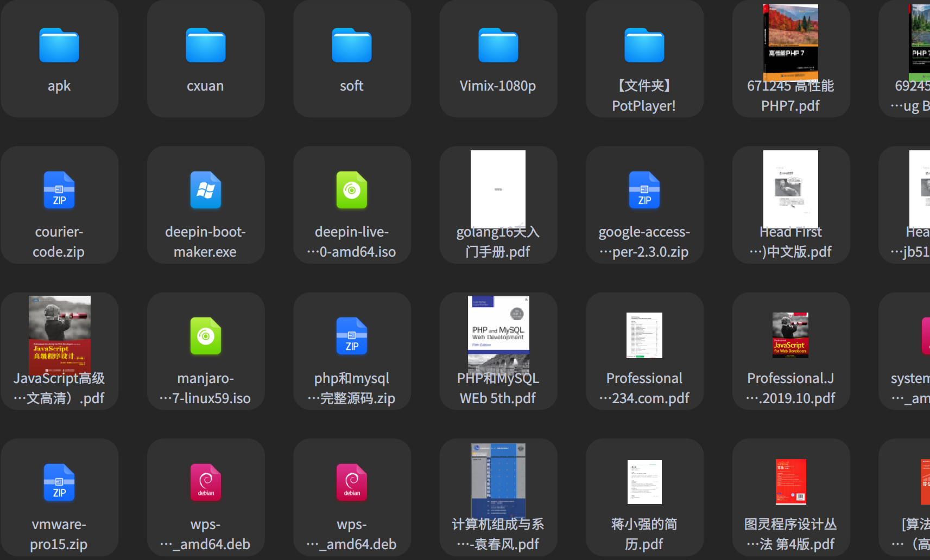Click the name label "manjaro-…7-linux59.iso"

(x=205, y=388)
